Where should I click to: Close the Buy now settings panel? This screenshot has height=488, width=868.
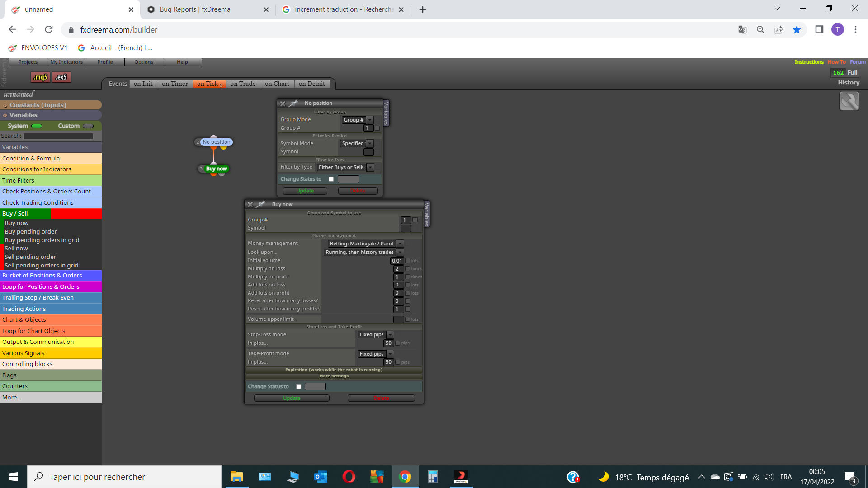[250, 205]
